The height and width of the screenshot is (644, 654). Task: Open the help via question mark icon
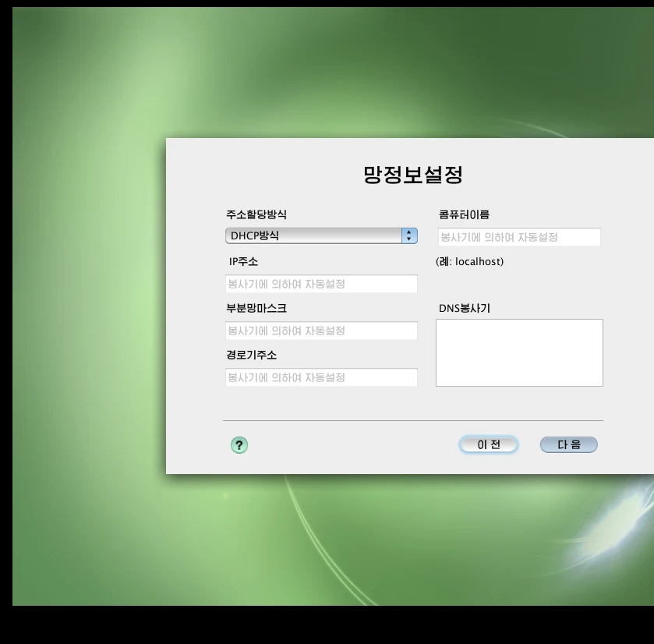pos(239,444)
